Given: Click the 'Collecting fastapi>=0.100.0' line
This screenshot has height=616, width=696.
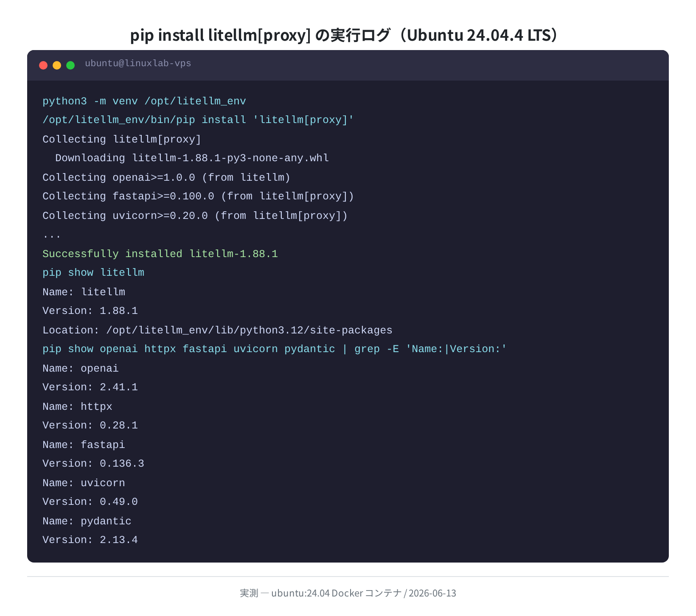Looking at the screenshot, I should click(198, 196).
